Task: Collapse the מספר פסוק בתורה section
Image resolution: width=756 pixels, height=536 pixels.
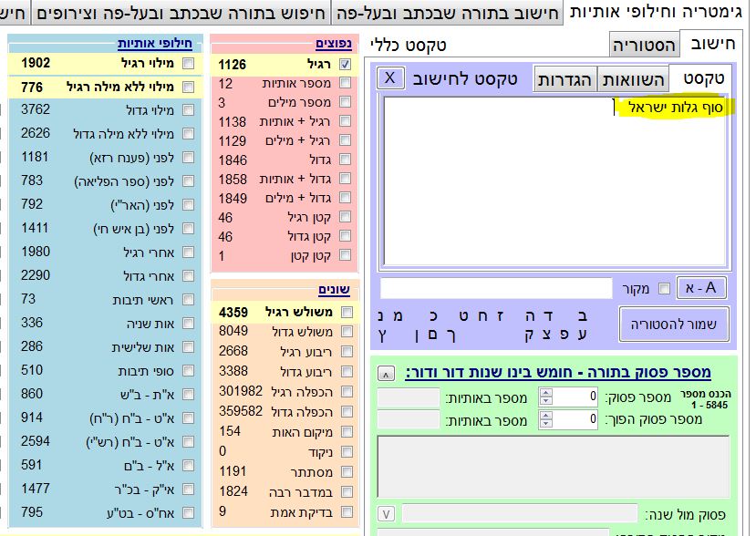Action: pyautogui.click(x=387, y=373)
